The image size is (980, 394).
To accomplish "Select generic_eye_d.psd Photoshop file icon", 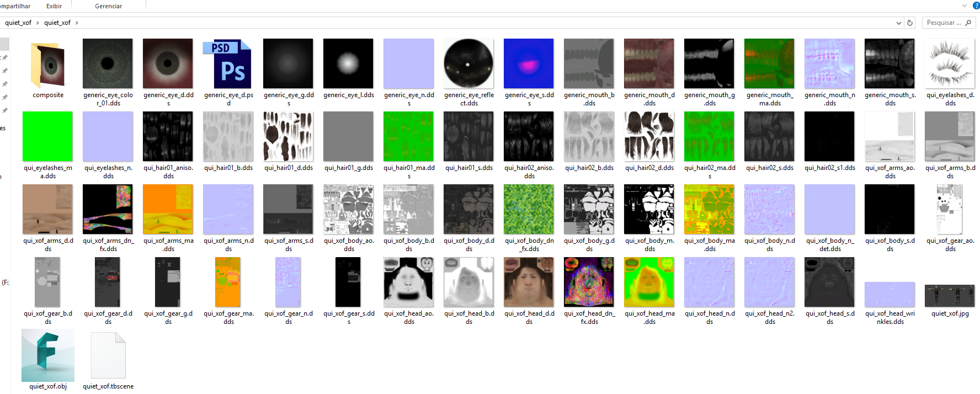I will 228,64.
